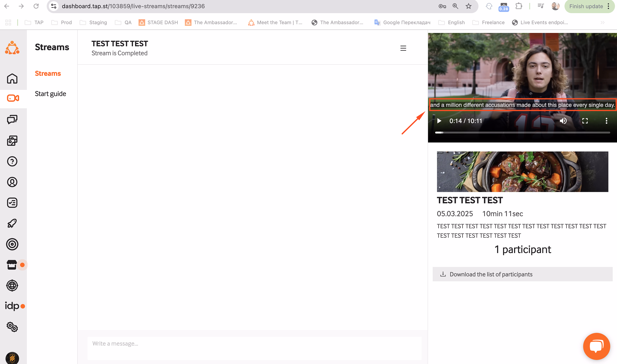Open video player more options menu

tap(606, 121)
